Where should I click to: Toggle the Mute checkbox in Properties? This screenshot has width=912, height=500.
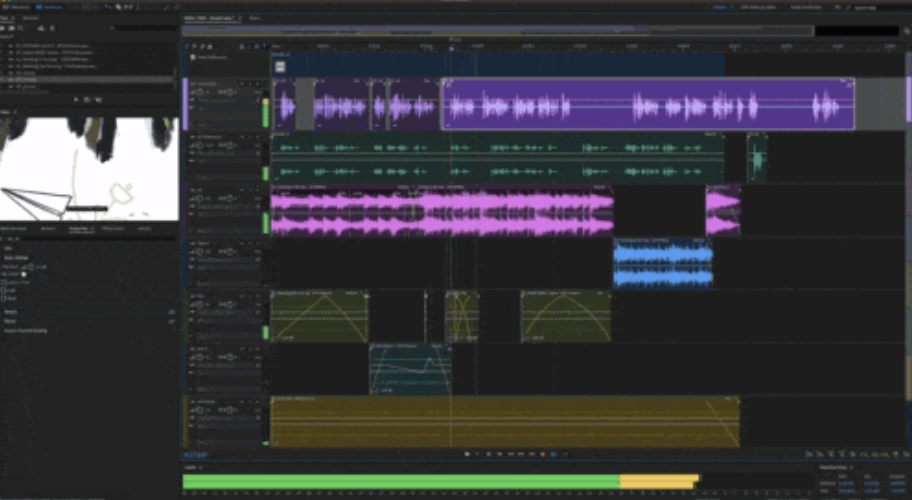pos(4,297)
